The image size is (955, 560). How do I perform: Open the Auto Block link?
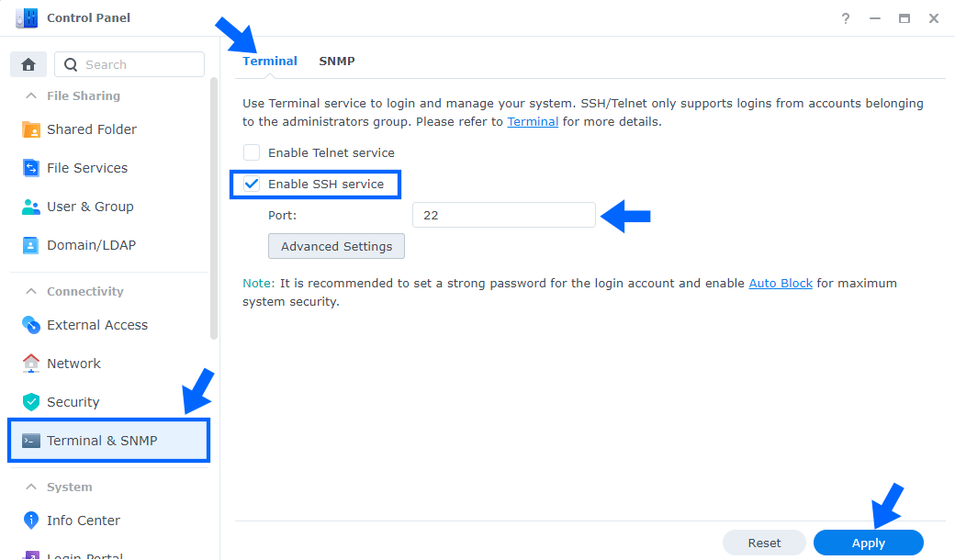[x=781, y=283]
